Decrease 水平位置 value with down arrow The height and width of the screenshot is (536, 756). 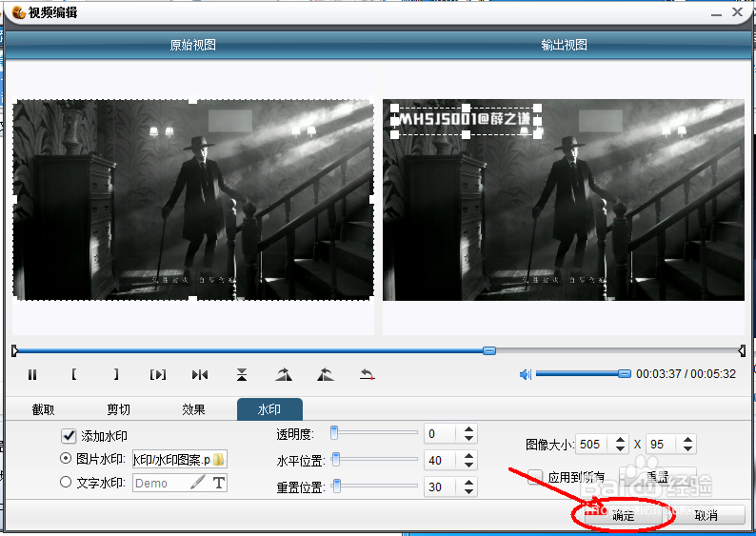[468, 465]
